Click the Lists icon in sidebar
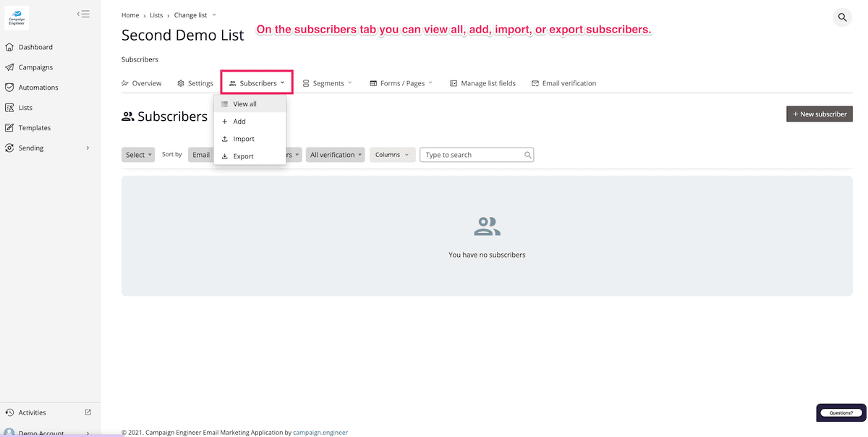 click(9, 108)
